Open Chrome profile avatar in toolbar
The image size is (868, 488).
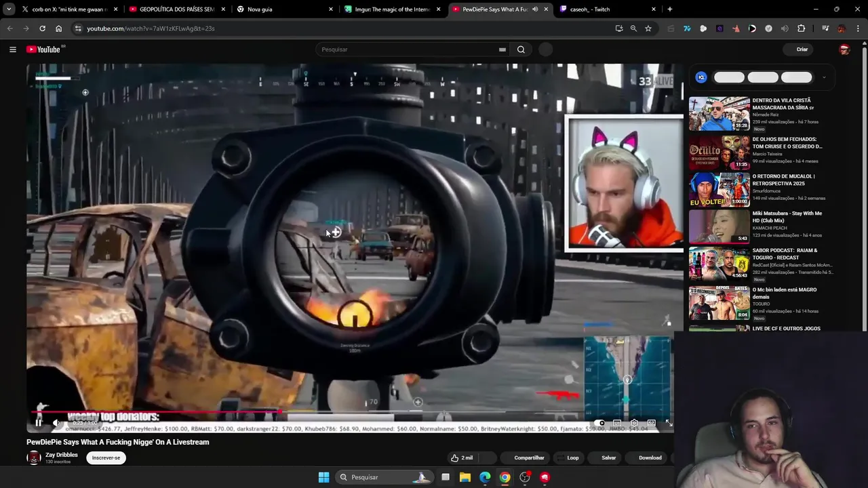(x=842, y=28)
